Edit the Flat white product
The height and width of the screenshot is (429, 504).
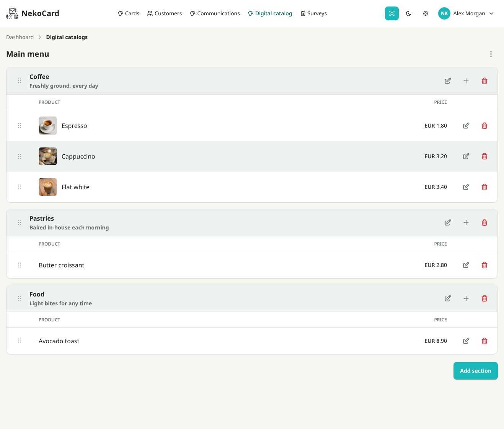(466, 187)
